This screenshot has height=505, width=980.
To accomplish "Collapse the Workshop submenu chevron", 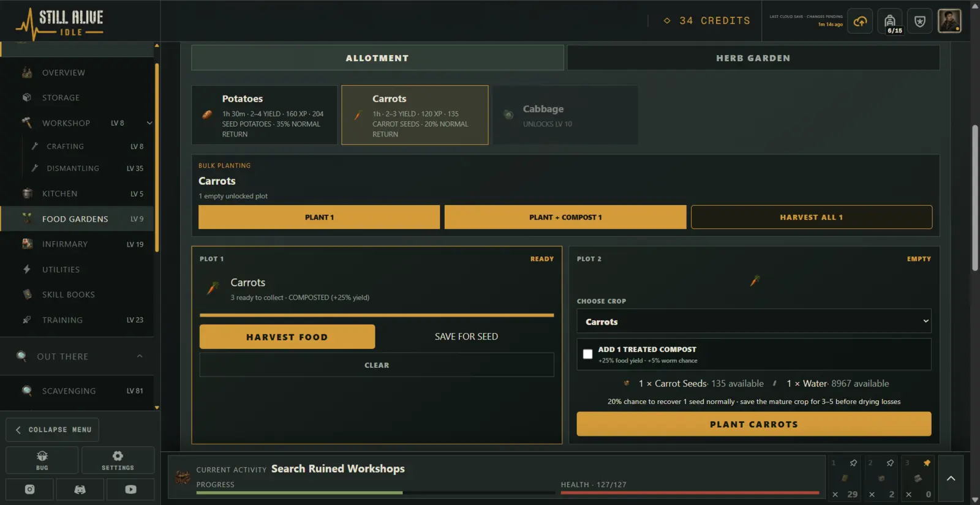I will (x=149, y=123).
